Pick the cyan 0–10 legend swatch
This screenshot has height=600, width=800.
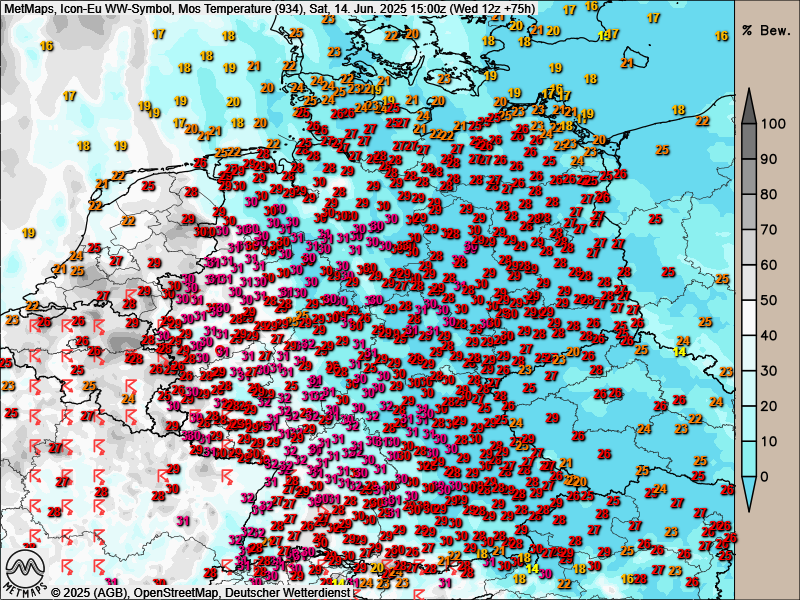(x=748, y=458)
